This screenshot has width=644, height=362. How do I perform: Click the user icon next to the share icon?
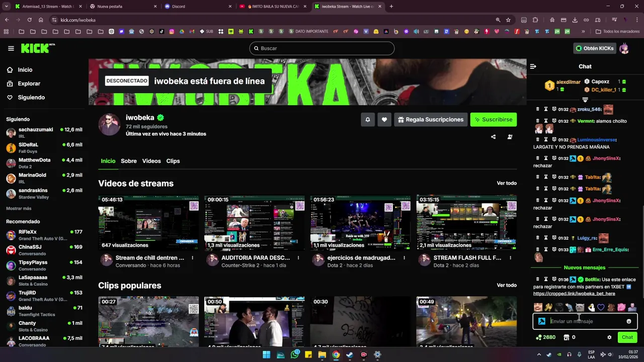coord(510,137)
